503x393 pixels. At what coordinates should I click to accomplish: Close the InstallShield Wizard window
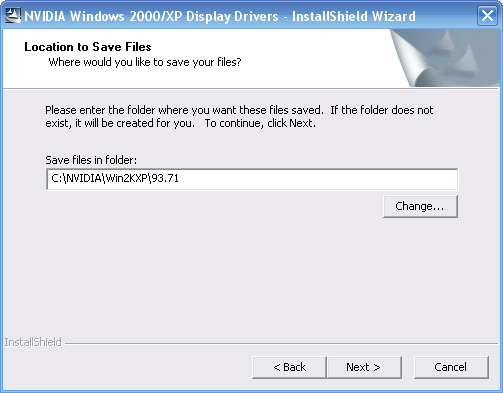[x=487, y=16]
